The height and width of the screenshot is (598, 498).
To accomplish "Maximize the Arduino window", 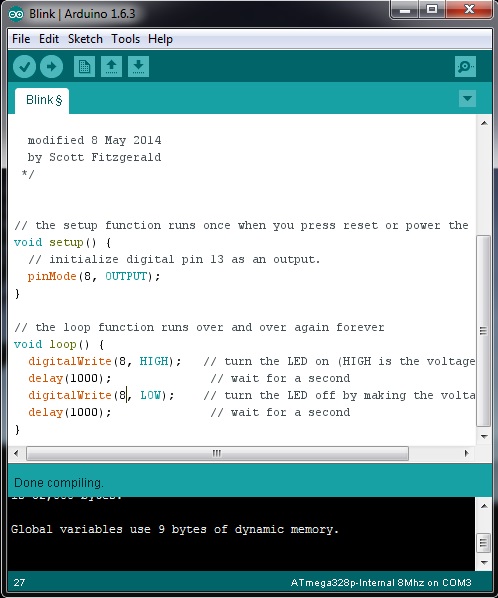I will click(432, 10).
